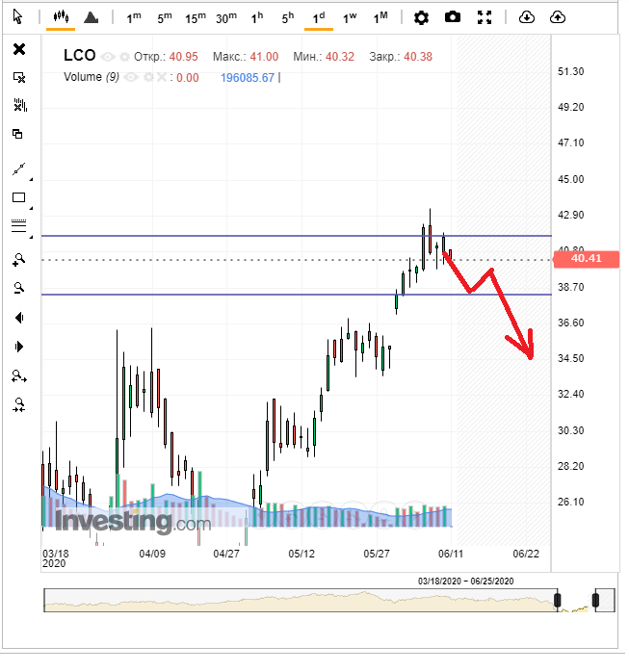
Task: Switch to 15m timeframe
Action: point(196,18)
